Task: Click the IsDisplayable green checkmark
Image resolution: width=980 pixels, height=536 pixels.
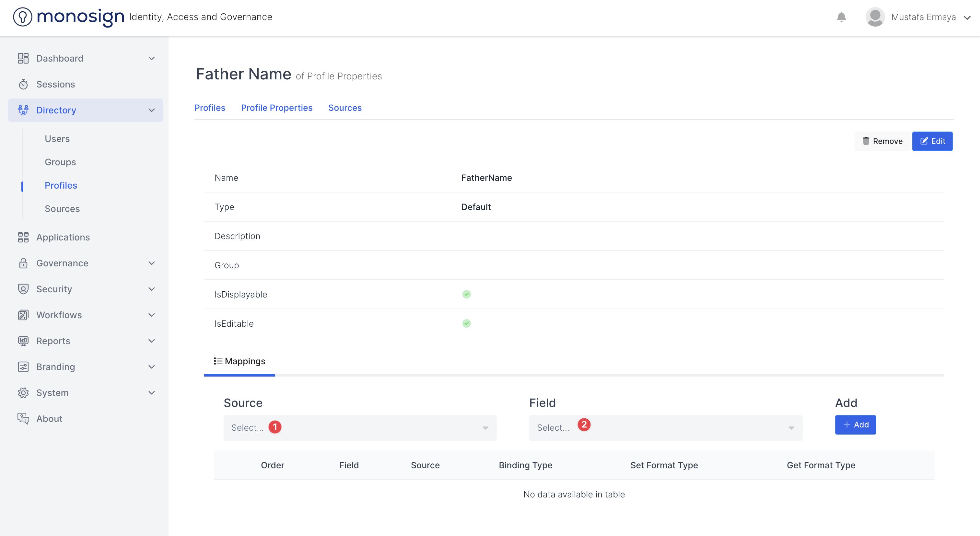Action: point(466,294)
